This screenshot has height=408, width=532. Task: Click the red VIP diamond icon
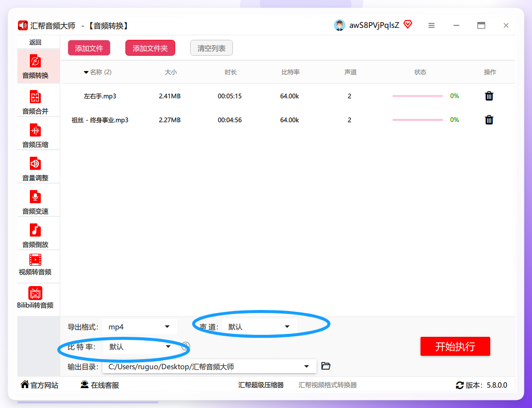[408, 24]
